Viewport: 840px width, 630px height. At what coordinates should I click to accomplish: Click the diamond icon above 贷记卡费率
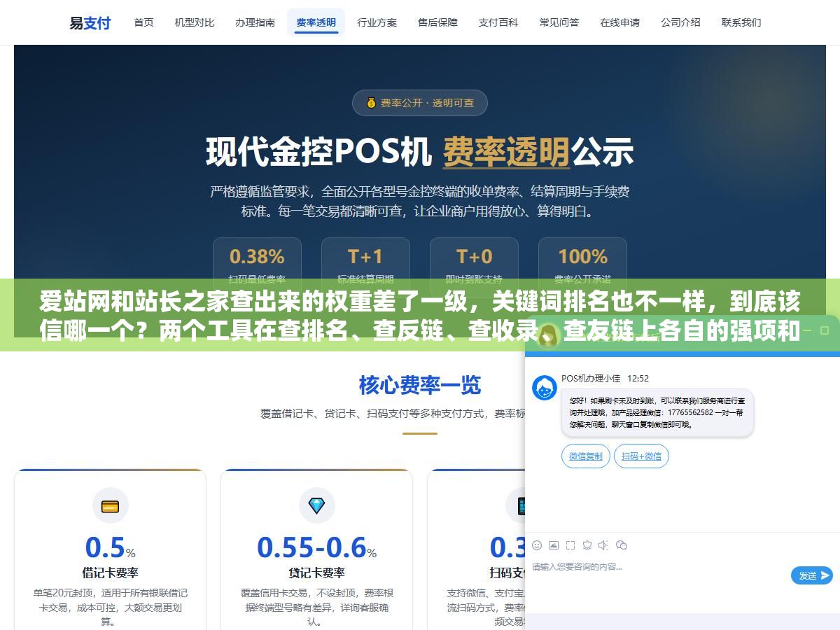tap(316, 506)
